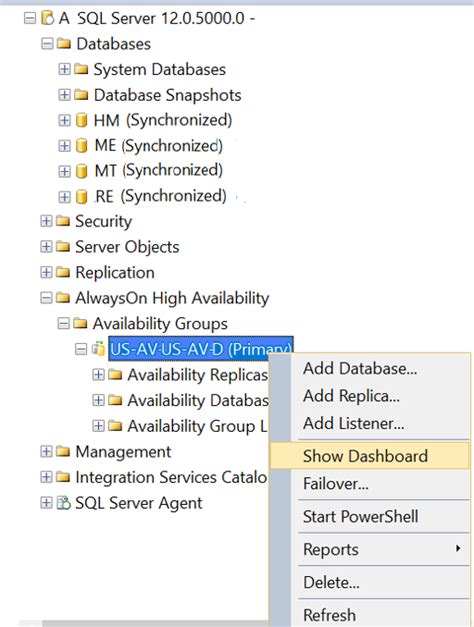Click the Replication folder icon

pos(63,272)
